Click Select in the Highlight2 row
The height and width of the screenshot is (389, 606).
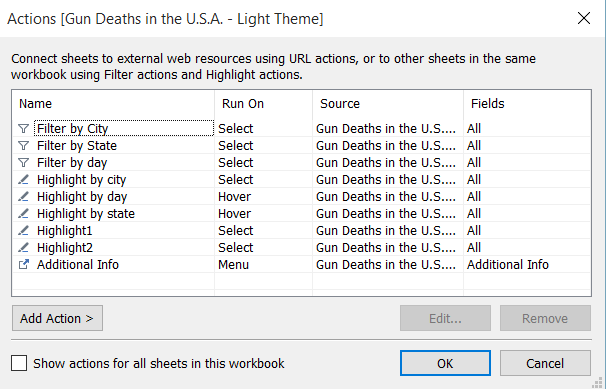[236, 248]
